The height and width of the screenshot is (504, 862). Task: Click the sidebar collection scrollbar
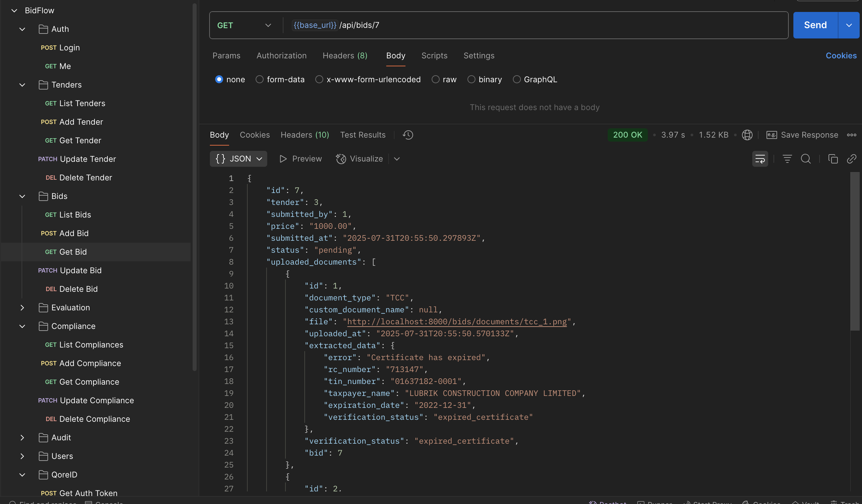[194, 187]
